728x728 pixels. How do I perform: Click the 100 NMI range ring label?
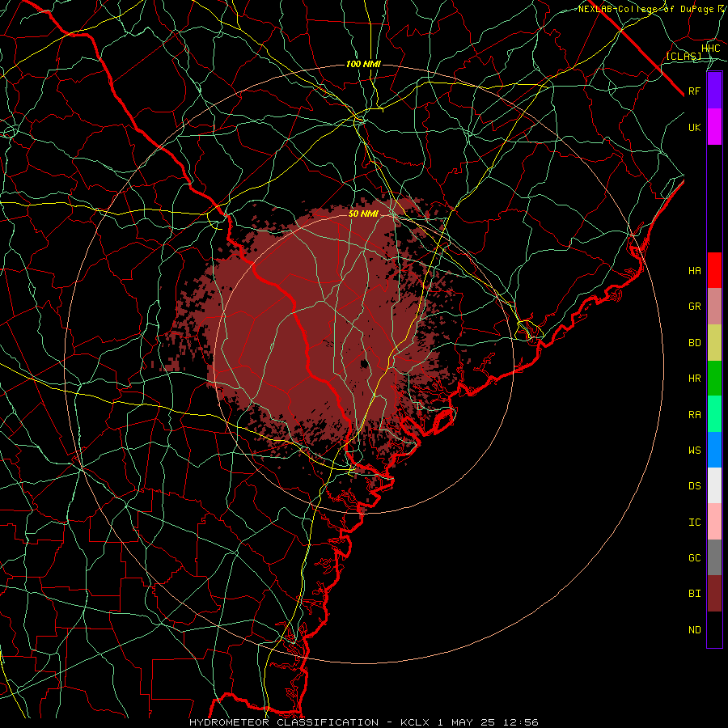363,64
